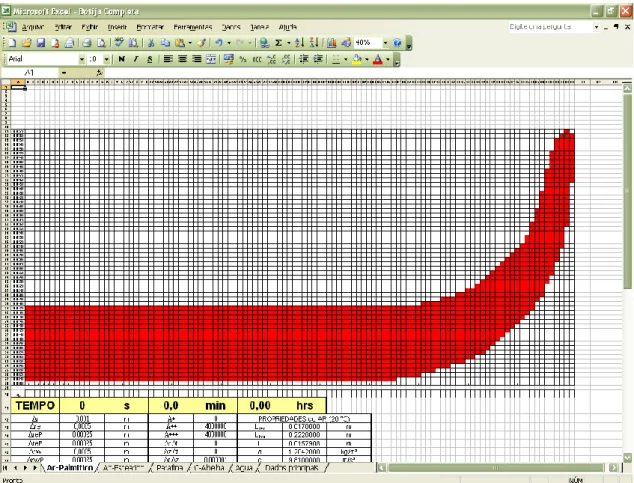634x483 pixels.
Task: Apply currency style format icon
Action: coord(229,59)
